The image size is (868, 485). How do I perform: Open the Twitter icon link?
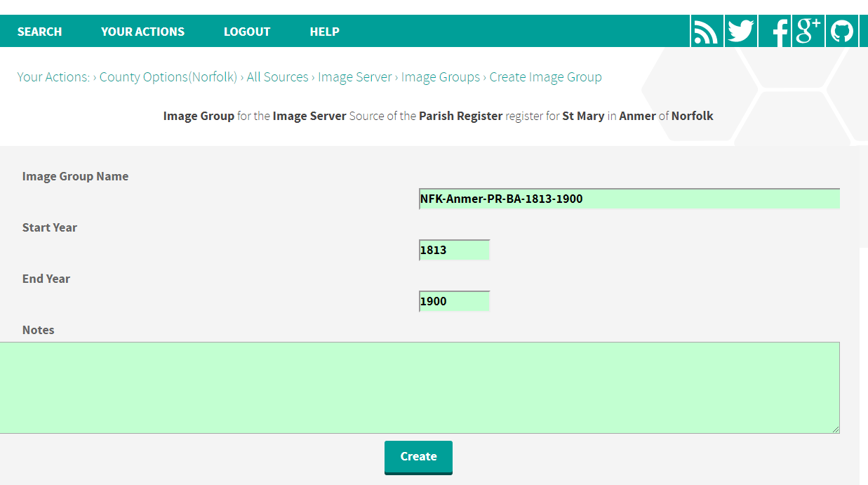point(740,32)
